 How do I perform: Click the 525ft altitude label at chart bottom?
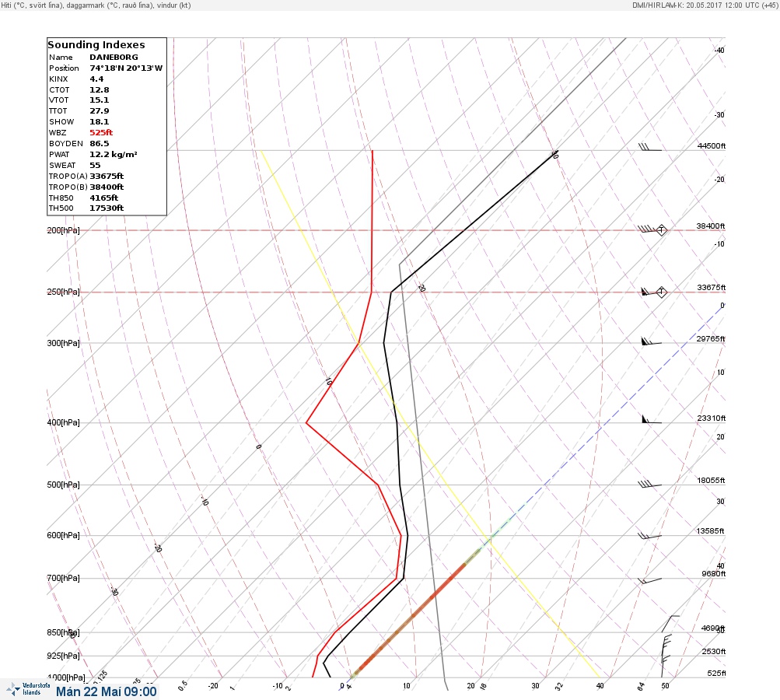click(716, 673)
